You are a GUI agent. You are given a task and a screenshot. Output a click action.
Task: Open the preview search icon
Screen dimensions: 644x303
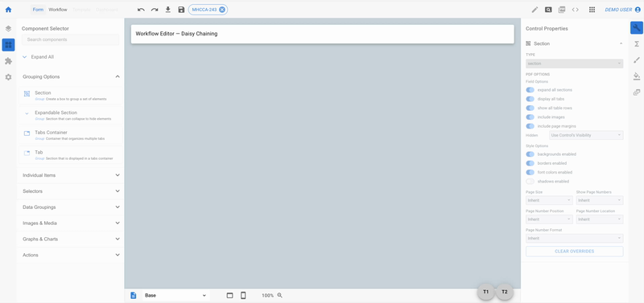coord(548,10)
